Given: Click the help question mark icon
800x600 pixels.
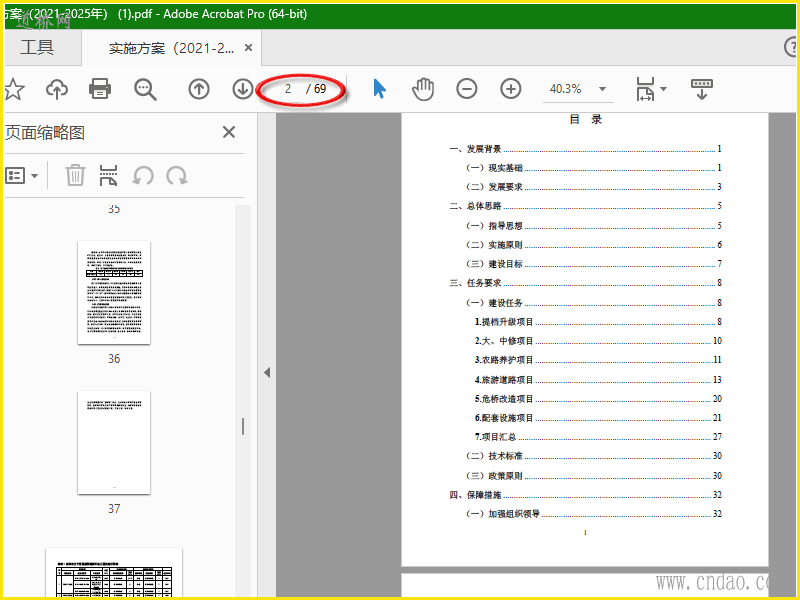Looking at the screenshot, I should pos(791,47).
